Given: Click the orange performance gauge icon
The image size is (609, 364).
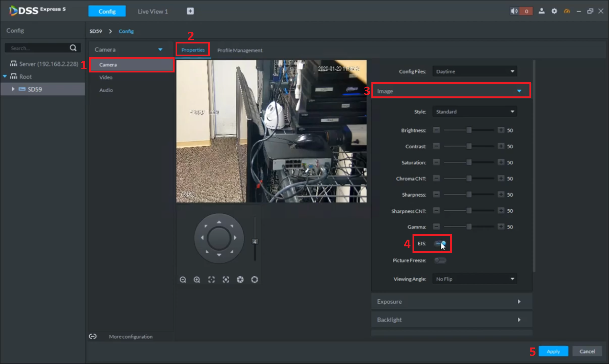Looking at the screenshot, I should click(x=567, y=11).
